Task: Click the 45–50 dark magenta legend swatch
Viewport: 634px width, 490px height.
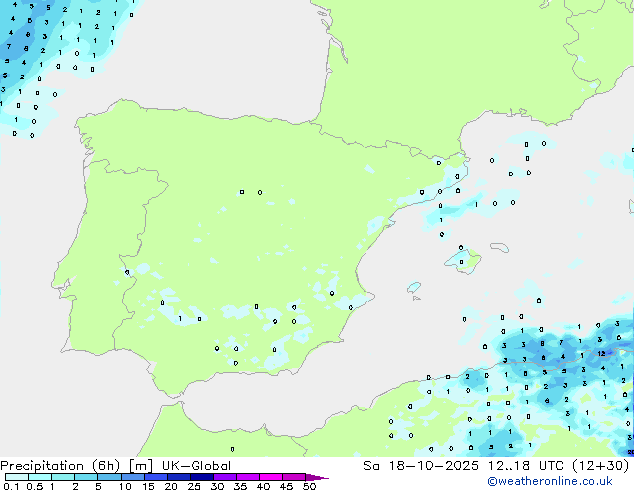Action: pos(294,477)
